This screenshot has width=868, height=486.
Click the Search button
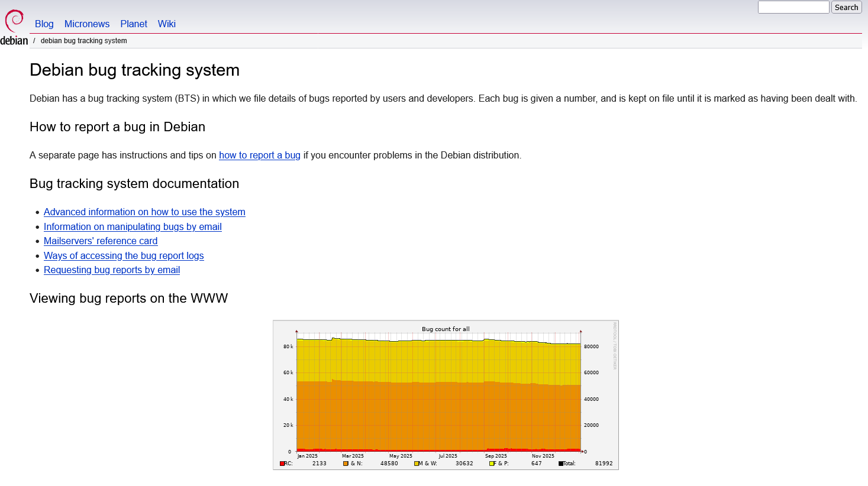[x=846, y=7]
